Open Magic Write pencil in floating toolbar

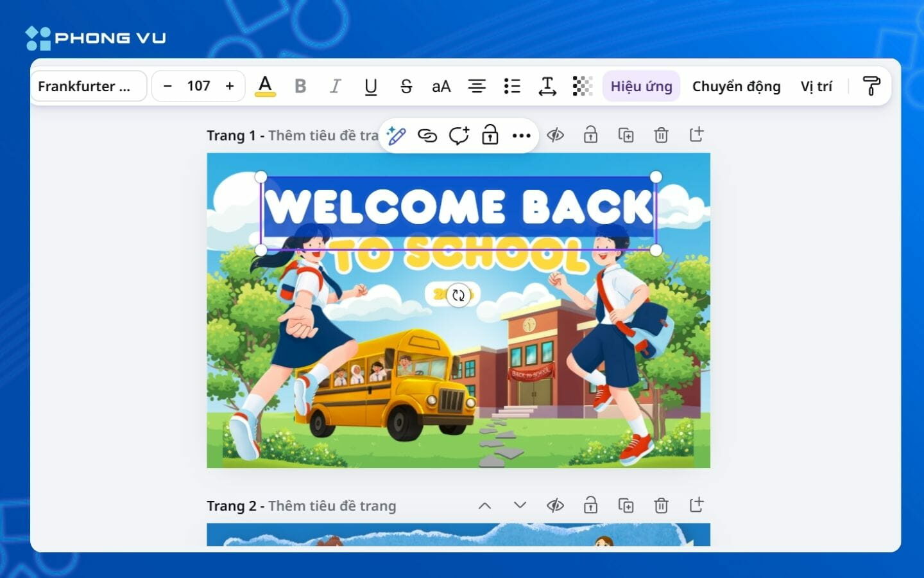tap(396, 136)
